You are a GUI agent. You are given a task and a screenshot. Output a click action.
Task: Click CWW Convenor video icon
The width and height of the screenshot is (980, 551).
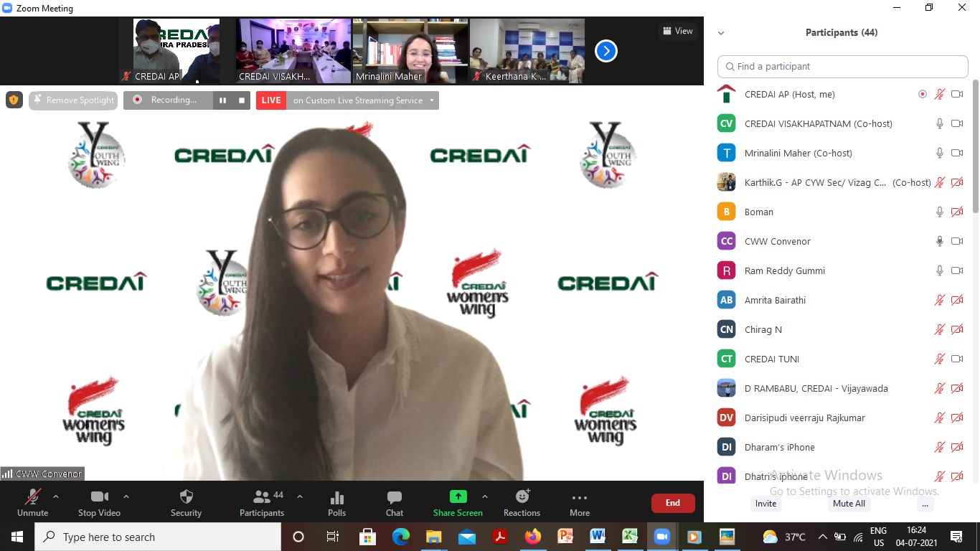point(957,241)
